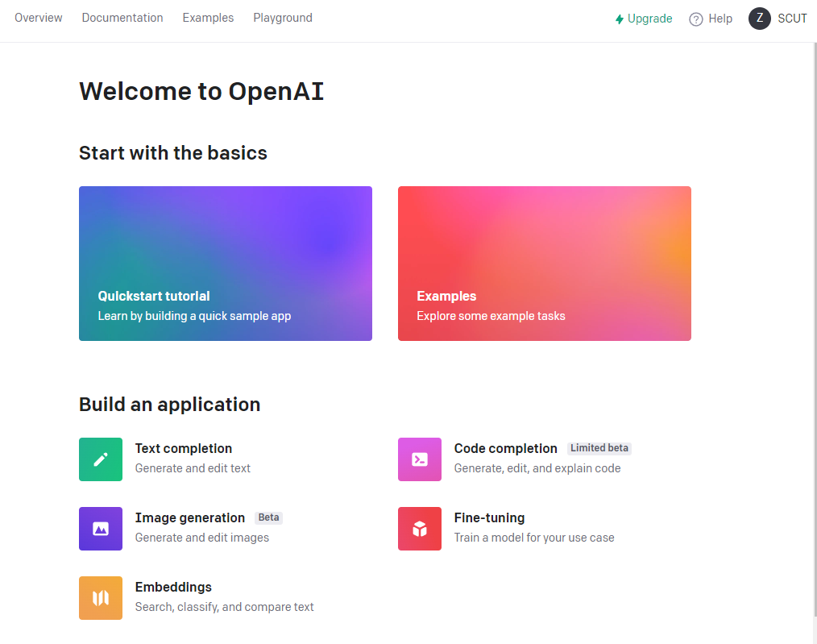
Task: Click the green pencil Text completion icon
Action: click(101, 459)
